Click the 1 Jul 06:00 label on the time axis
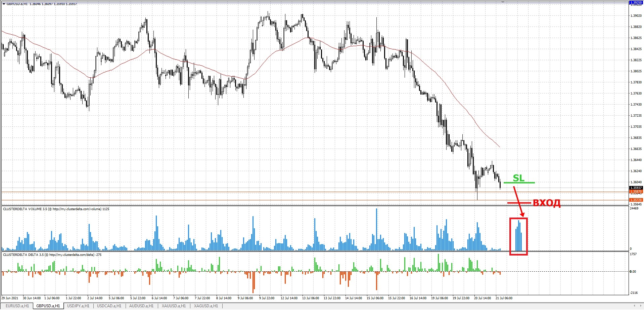Image resolution: width=644 pixels, height=310 pixels. [52, 298]
